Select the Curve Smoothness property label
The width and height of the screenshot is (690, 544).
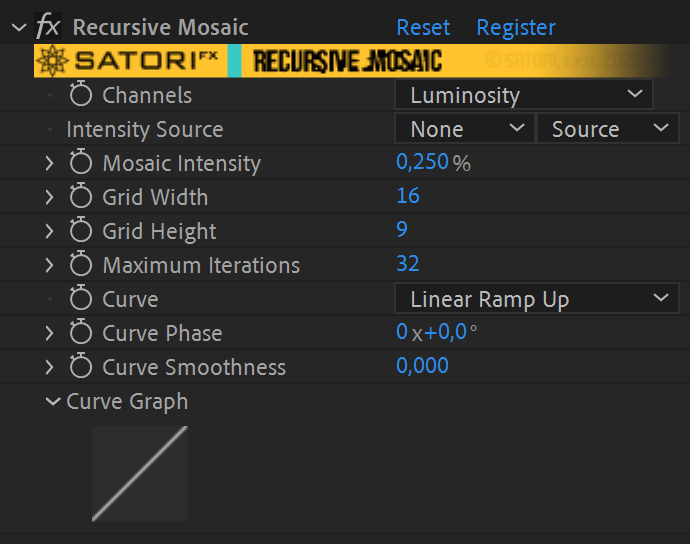tap(194, 368)
